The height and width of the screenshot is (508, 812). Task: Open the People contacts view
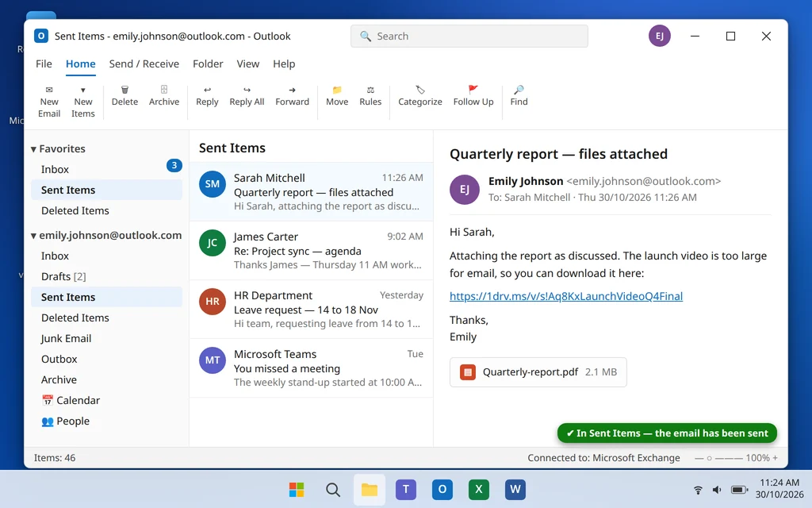pos(107,421)
